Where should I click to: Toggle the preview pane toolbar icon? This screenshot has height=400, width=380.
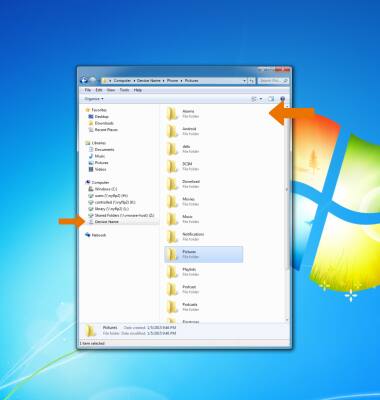click(271, 99)
